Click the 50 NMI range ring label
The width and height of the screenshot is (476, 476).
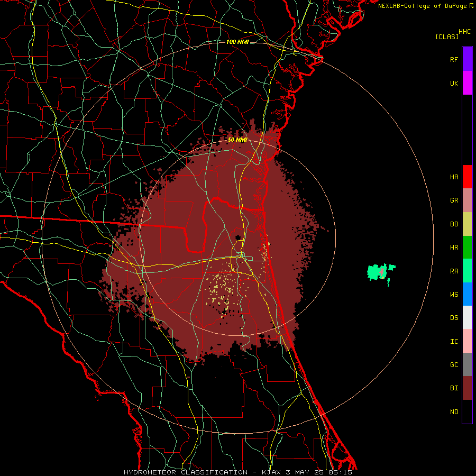pos(237,140)
